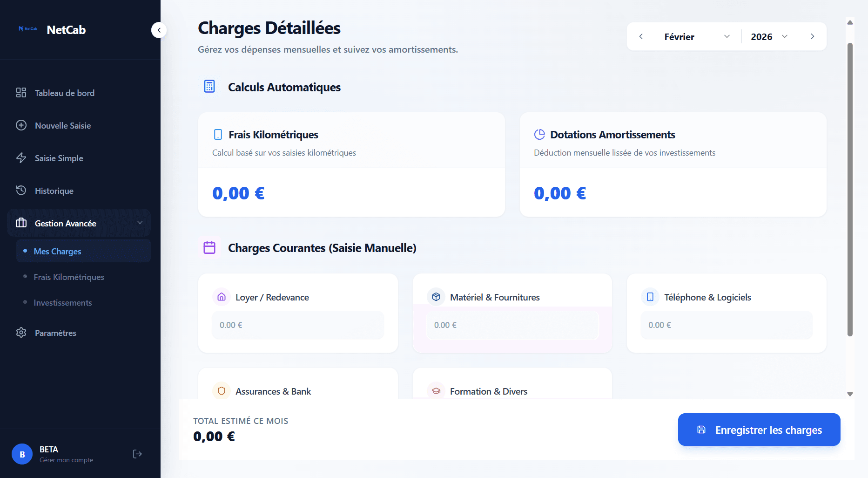Collapse the sidebar with the chevron button
This screenshot has width=868, height=478.
point(159,30)
